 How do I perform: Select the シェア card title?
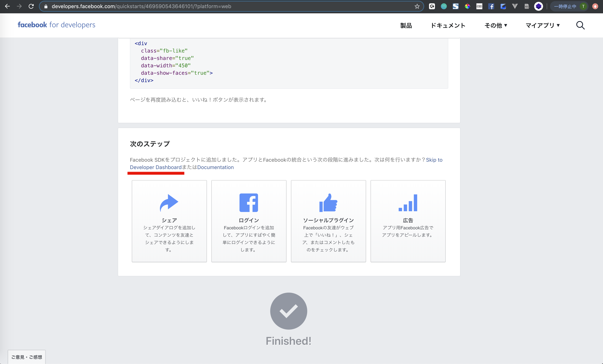tap(169, 220)
